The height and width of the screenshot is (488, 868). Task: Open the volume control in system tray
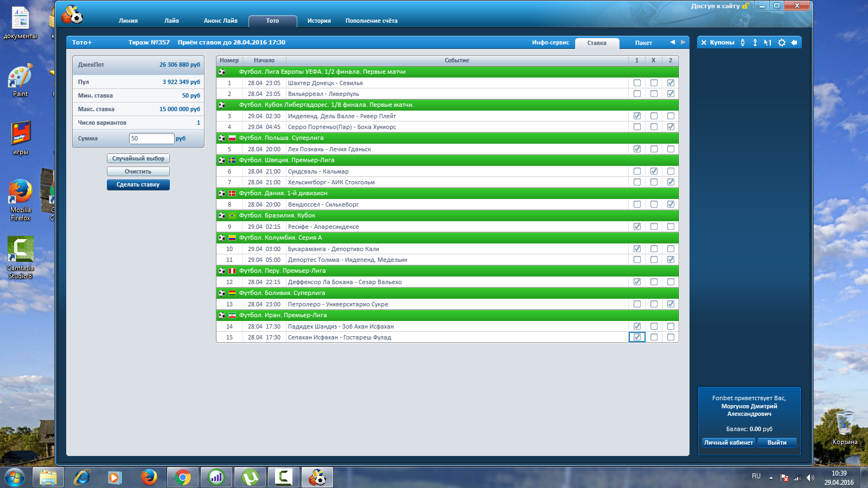(x=810, y=478)
